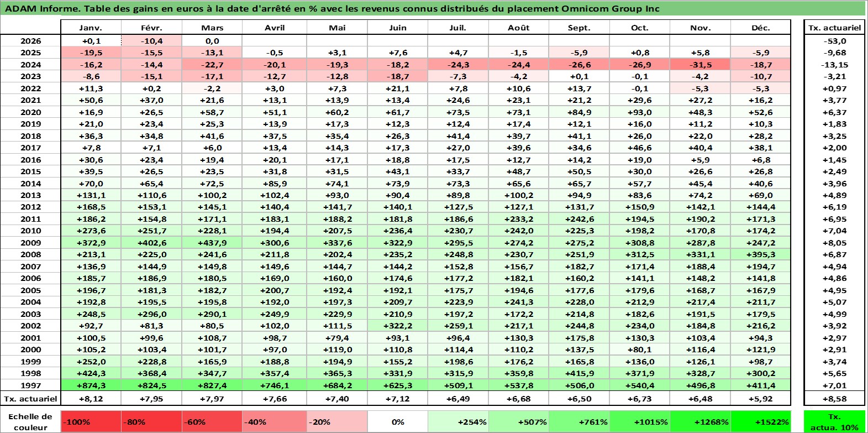Click the +507% color scale swatch

click(x=518, y=421)
